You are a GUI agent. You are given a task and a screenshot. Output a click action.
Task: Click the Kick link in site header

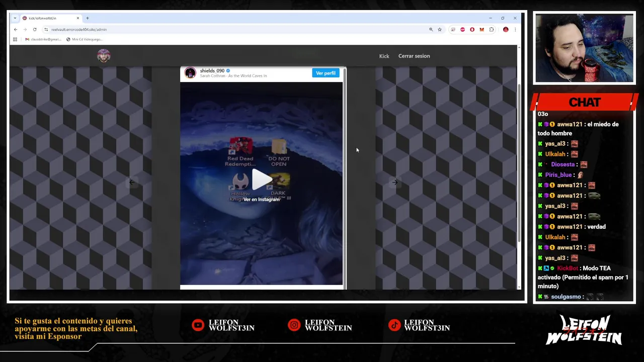pyautogui.click(x=384, y=56)
